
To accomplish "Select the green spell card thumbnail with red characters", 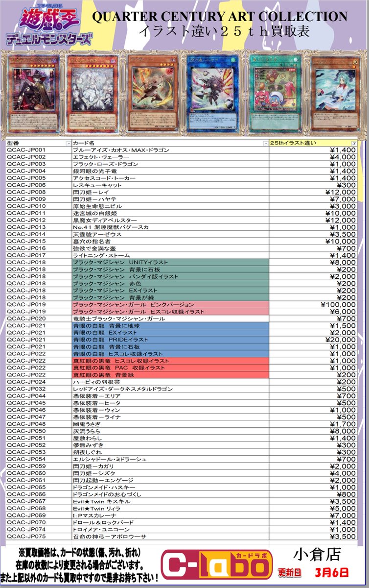I will pos(275,94).
